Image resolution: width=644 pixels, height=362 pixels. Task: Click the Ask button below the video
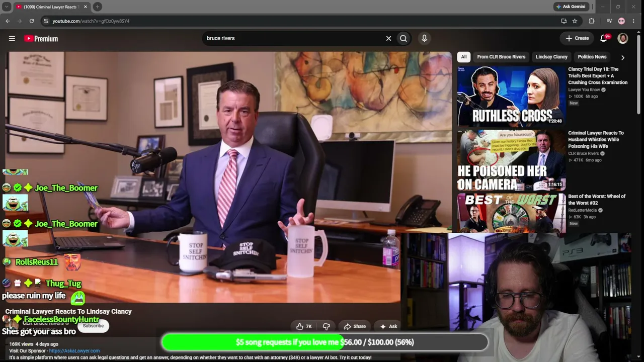tap(388, 326)
